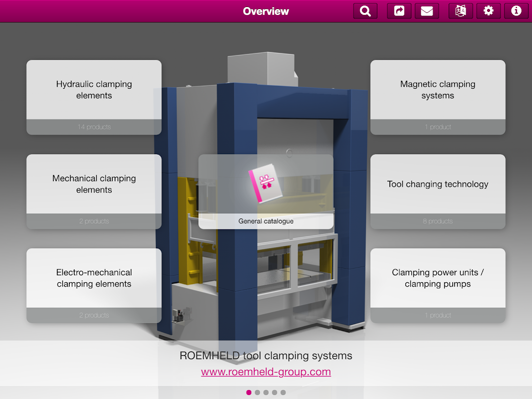Click the '8 products' count label
This screenshot has height=399, width=532.
coord(438,221)
